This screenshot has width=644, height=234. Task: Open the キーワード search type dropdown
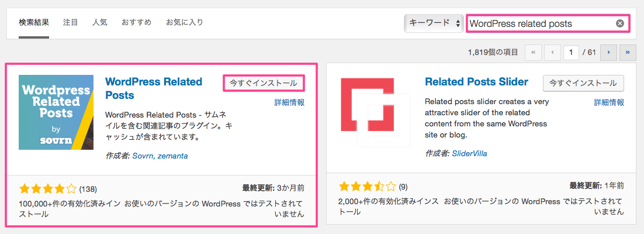[x=434, y=23]
